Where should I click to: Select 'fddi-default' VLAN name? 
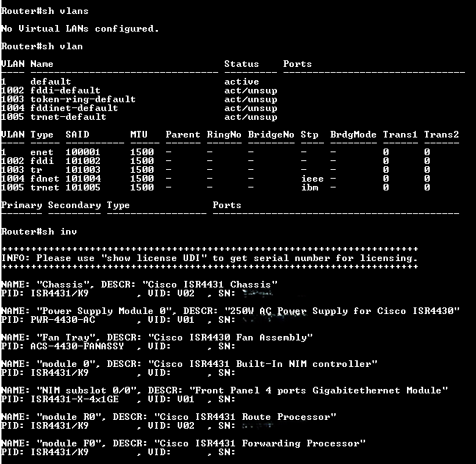(65, 90)
